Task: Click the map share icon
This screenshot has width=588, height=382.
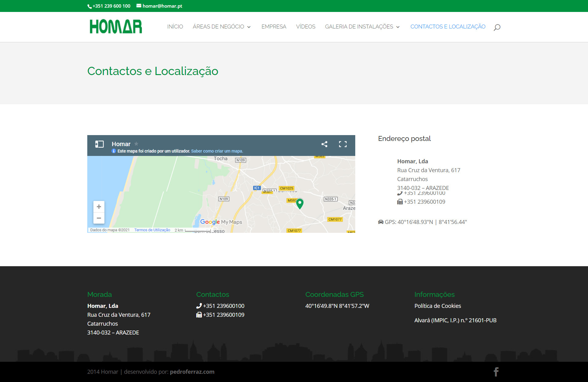Action: point(324,144)
